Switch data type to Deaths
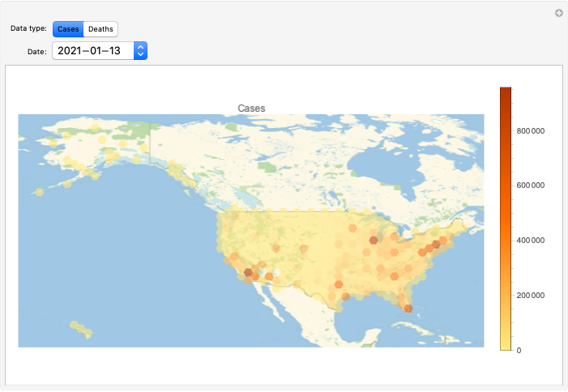The width and height of the screenshot is (568, 392). pyautogui.click(x=100, y=29)
